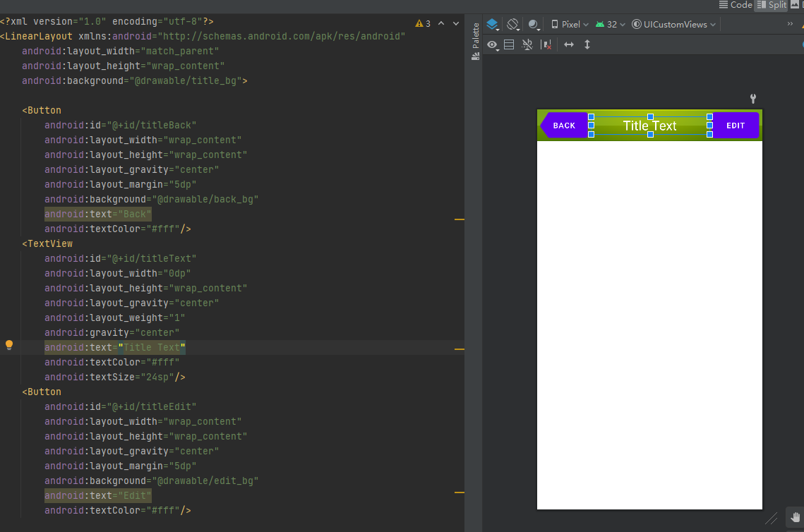The width and height of the screenshot is (804, 532).
Task: Click the layout_width="0dp" attribute
Action: [117, 274]
